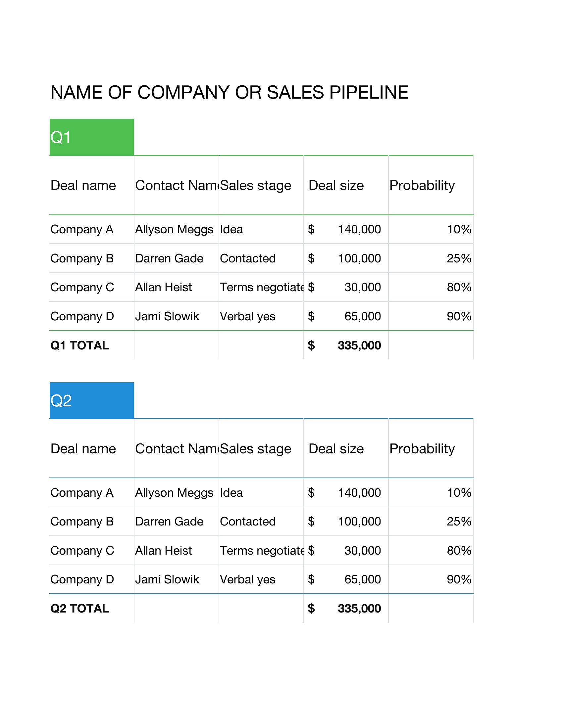Select the Q1 total amount 335,000
The height and width of the screenshot is (728, 563).
(359, 345)
